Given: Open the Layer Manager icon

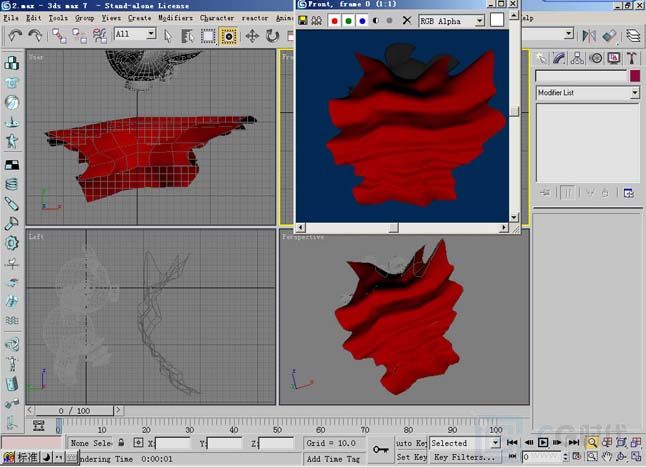Looking at the screenshot, I should 633,36.
